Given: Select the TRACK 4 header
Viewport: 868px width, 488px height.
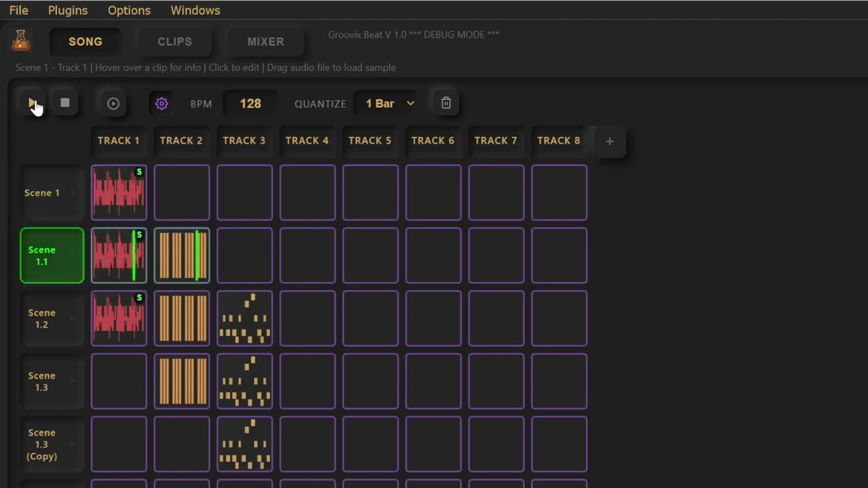Looking at the screenshot, I should point(307,140).
